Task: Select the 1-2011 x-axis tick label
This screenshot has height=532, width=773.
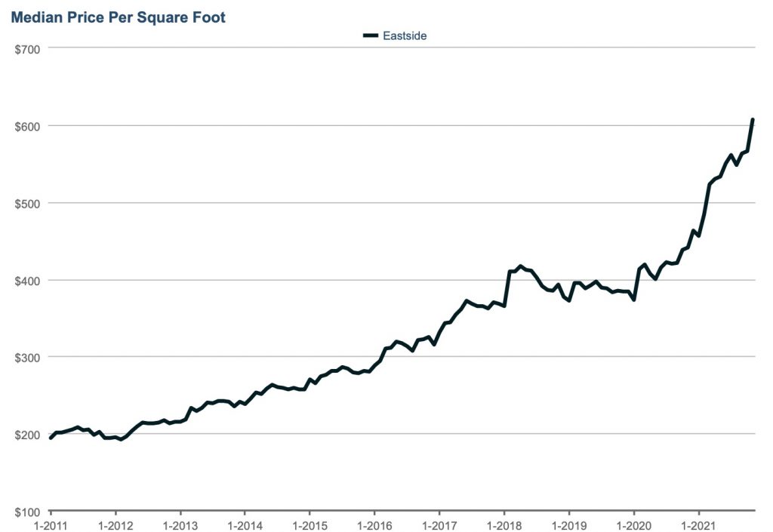Action: (x=50, y=524)
